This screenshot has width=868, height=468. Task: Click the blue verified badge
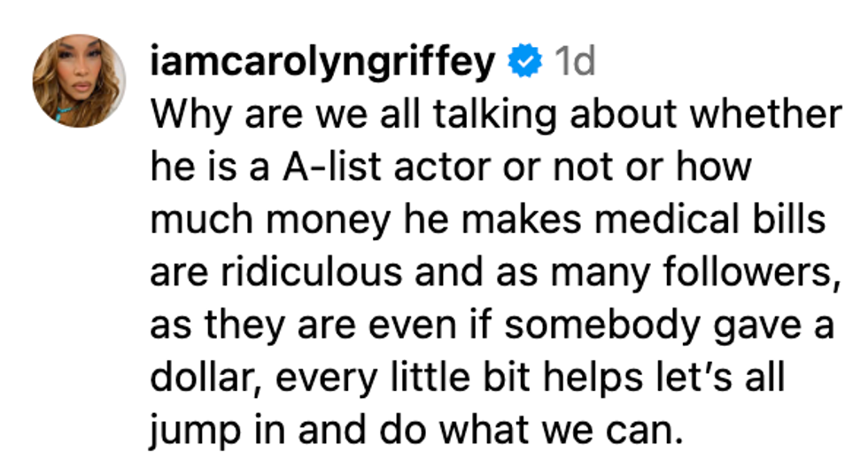tap(524, 63)
